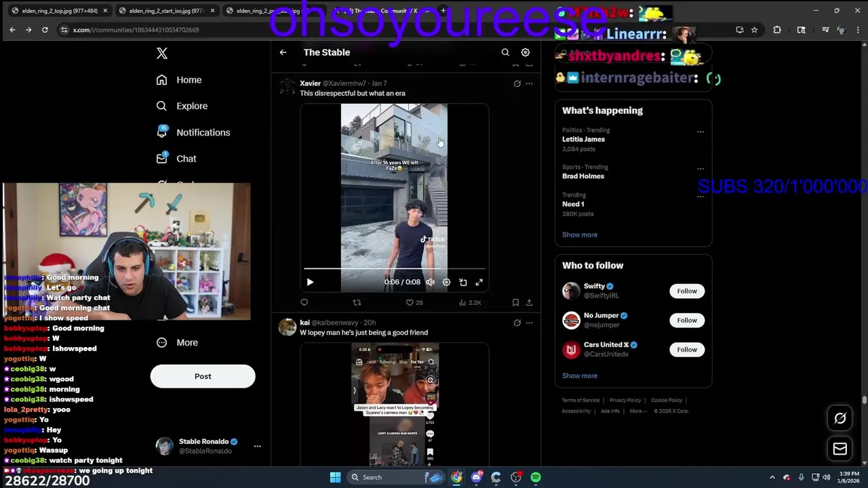Viewport: 868px width, 488px height.
Task: Open Grok icon on kai's post
Action: [517, 323]
